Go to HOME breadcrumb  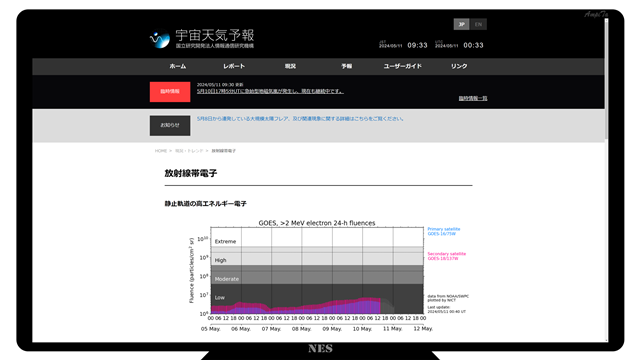161,151
